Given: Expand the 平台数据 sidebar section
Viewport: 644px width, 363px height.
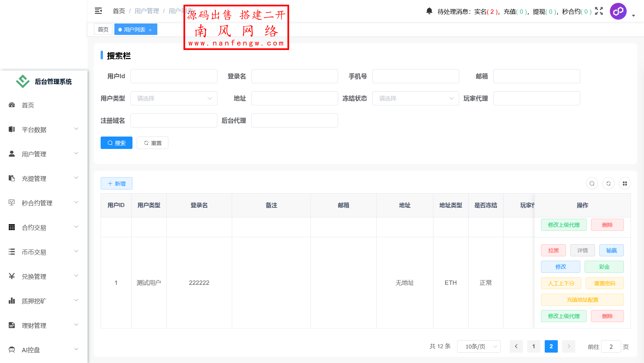Looking at the screenshot, I should coord(34,129).
